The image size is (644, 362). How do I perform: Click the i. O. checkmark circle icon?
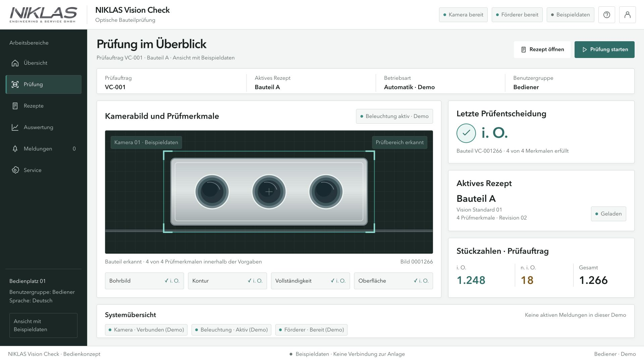coord(466,133)
